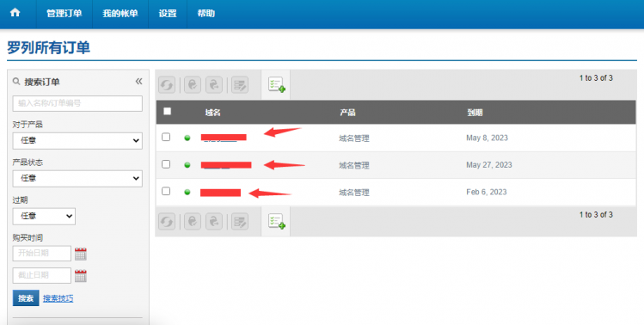Open the 搜索技巧 link
The height and width of the screenshot is (325, 644).
click(x=58, y=298)
